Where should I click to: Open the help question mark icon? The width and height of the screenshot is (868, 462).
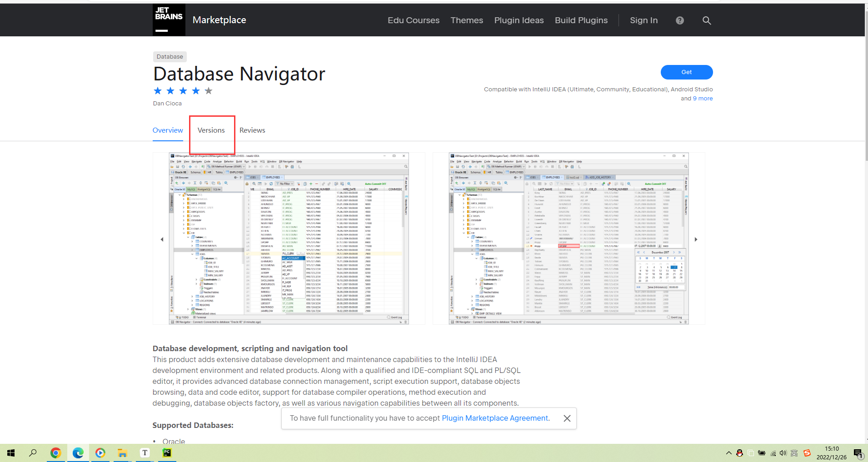(680, 20)
